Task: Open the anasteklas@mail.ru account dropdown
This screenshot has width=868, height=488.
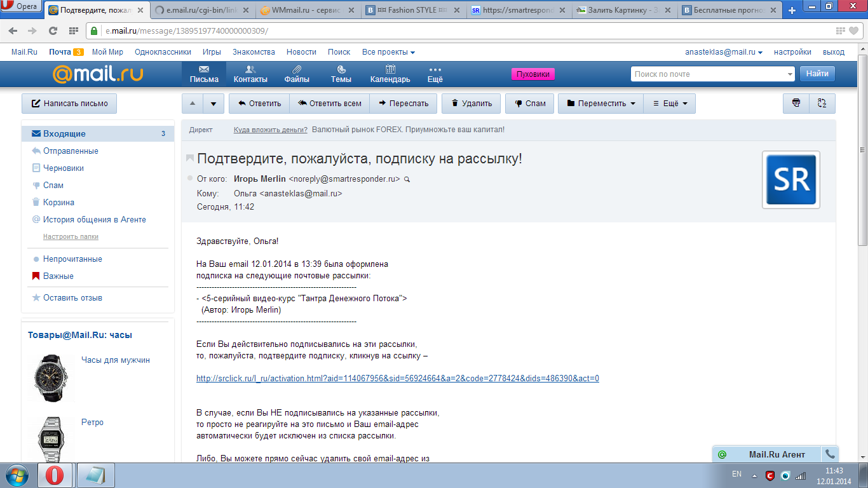Action: coord(724,52)
